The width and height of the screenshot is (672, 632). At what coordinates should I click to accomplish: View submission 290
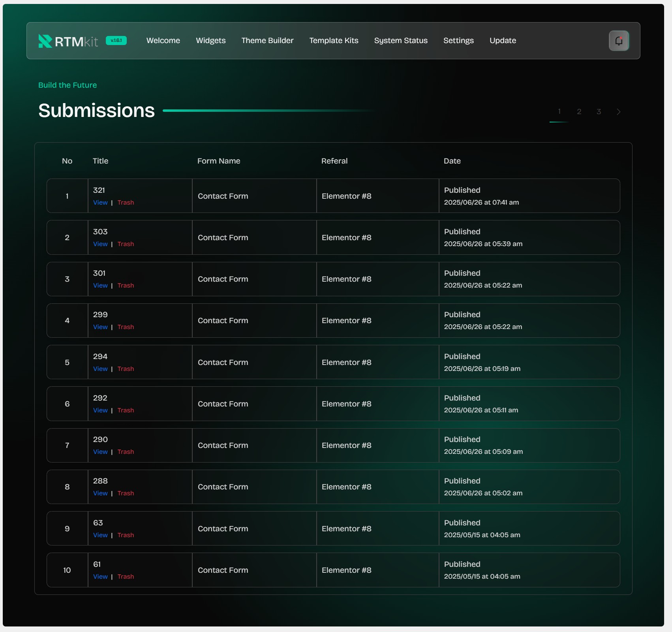[100, 452]
